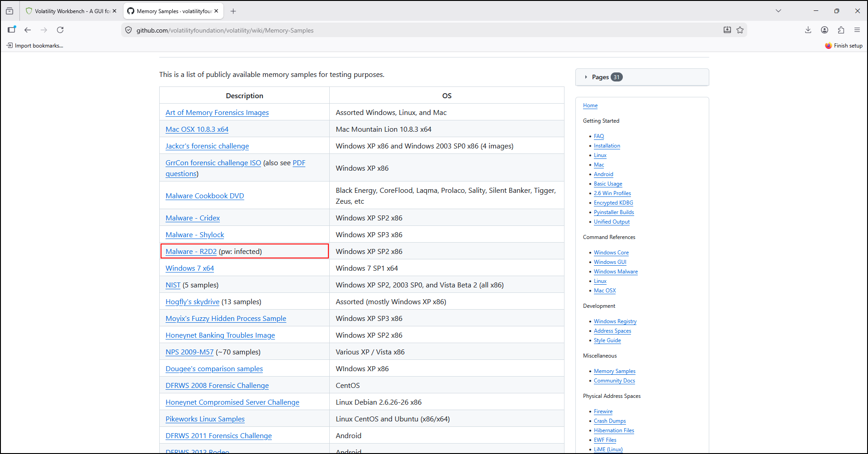Open the Firewire sidebar link

tap(603, 411)
